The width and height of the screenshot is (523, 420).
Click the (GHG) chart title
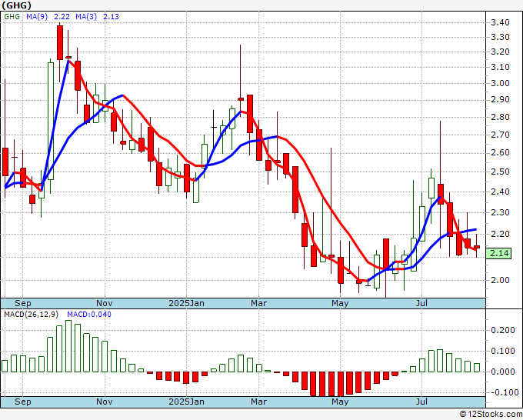click(x=17, y=5)
